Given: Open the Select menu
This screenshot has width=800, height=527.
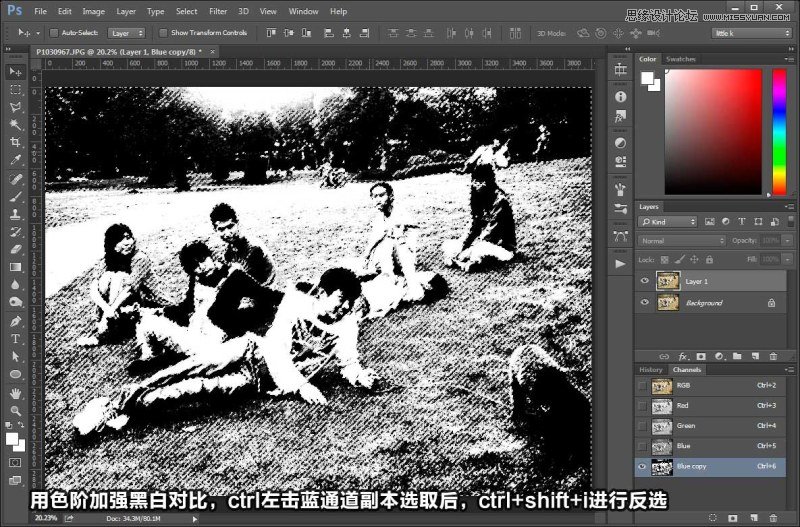Looking at the screenshot, I should click(186, 11).
